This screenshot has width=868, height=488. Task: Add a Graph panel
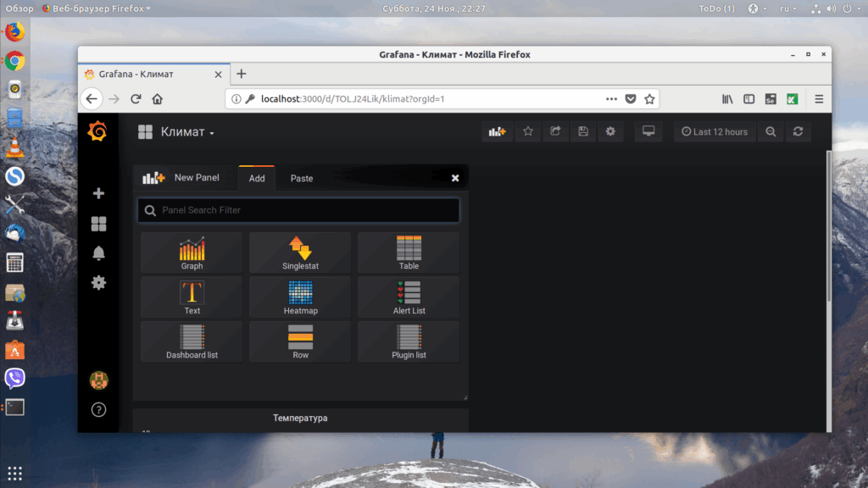(x=192, y=252)
